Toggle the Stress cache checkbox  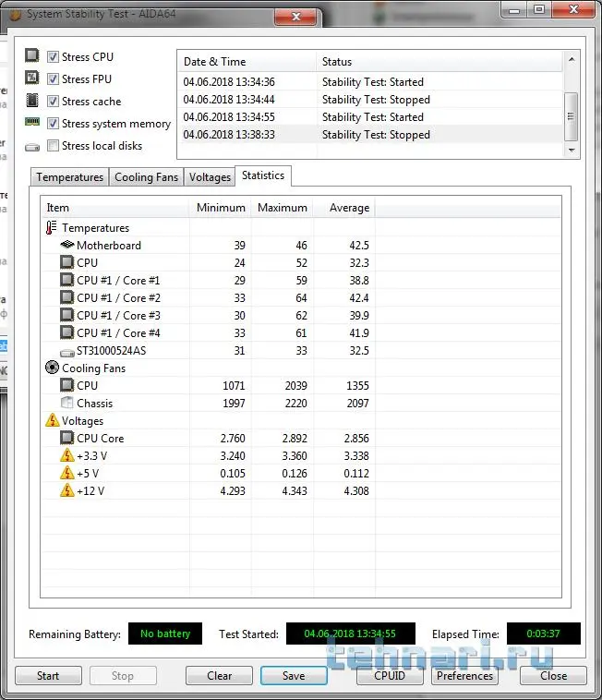(x=53, y=102)
